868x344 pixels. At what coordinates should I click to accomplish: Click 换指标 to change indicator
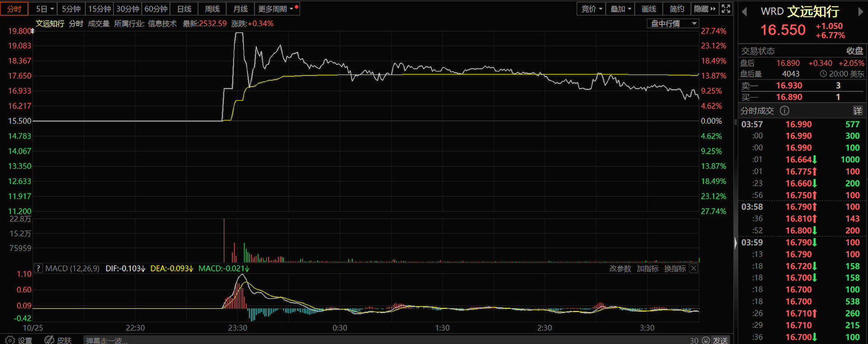pyautogui.click(x=675, y=269)
